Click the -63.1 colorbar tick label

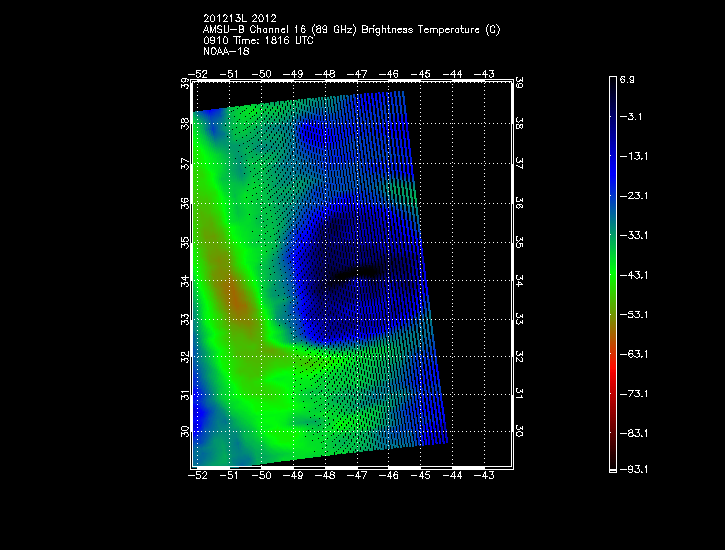click(x=634, y=354)
